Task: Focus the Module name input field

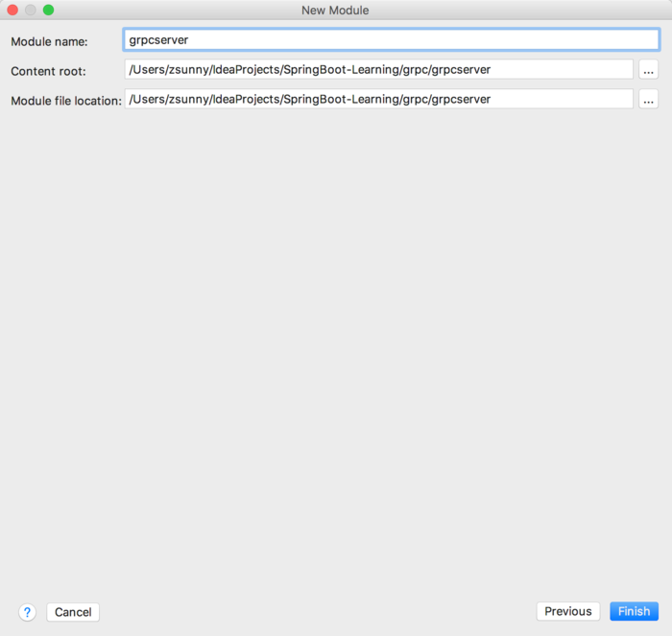Action: (x=392, y=40)
